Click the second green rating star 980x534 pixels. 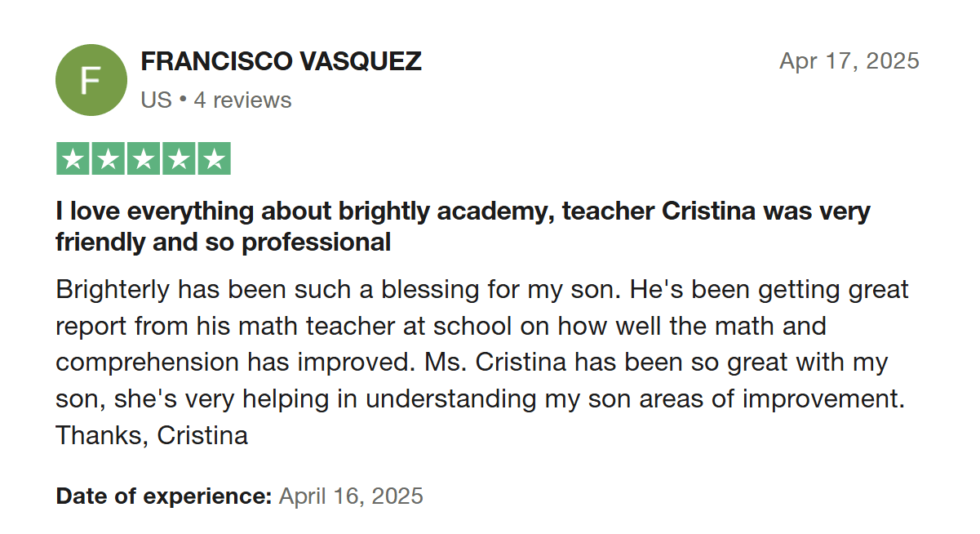pos(109,159)
